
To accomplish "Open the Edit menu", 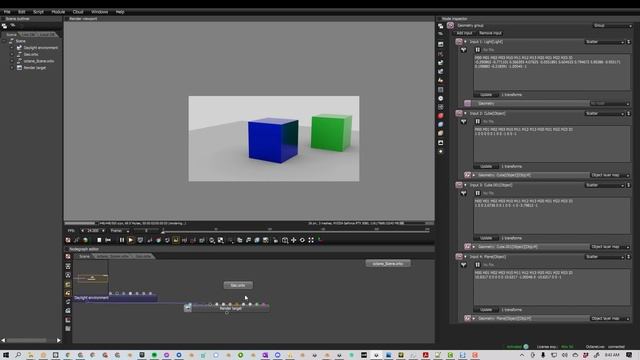I will (x=22, y=12).
